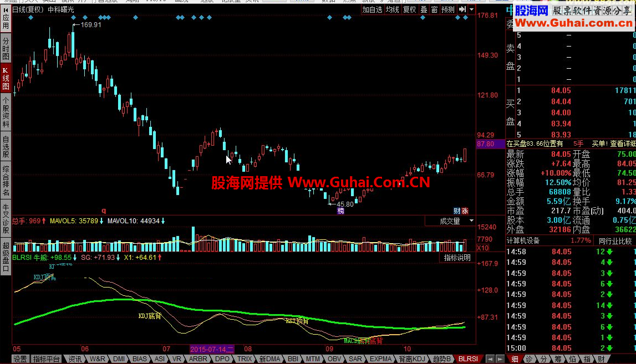
Task: Switch to the 新DMA indicator tab
Action: (269, 359)
